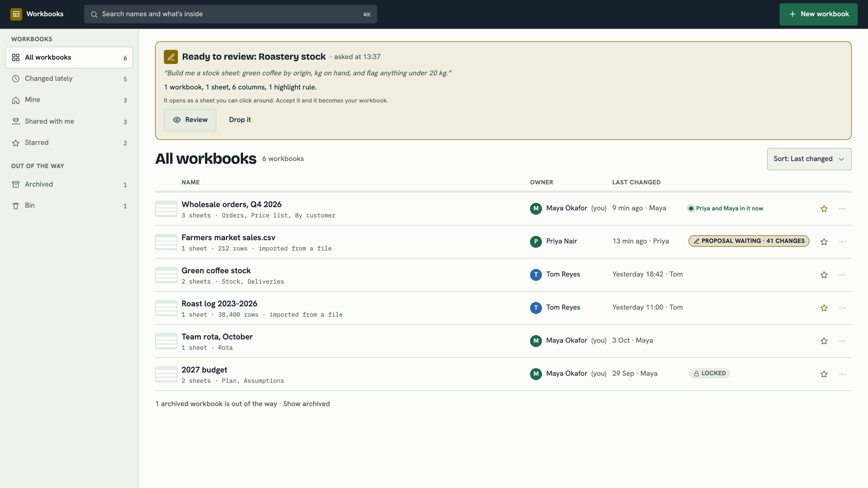
Task: Click the Farmers market sales.csv thumbnail
Action: tap(166, 242)
